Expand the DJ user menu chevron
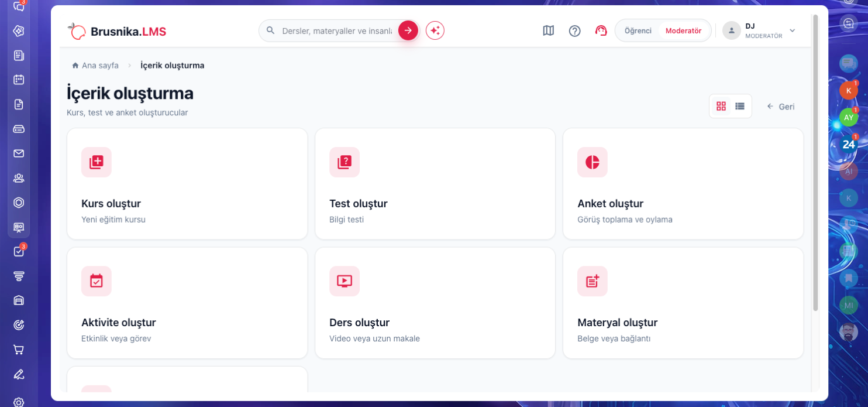This screenshot has width=868, height=407. [x=793, y=30]
